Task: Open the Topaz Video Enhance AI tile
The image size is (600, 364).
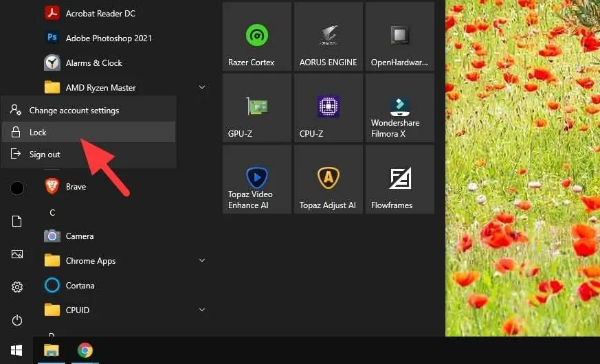Action: click(x=257, y=179)
